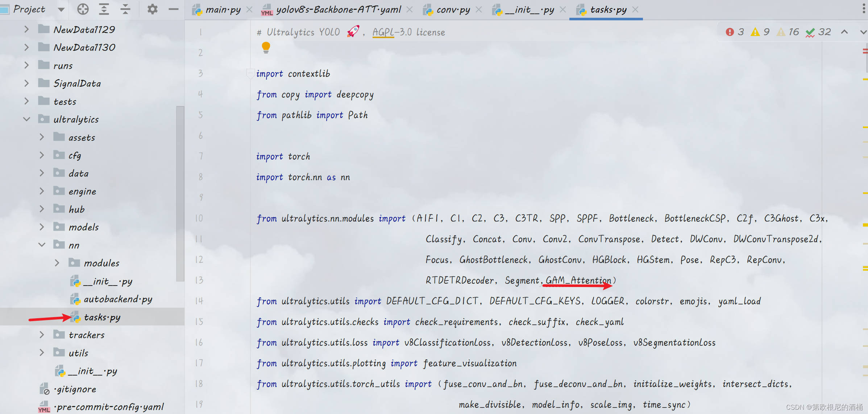
Task: Click on RTDETRDecoder in line 13
Action: (460, 280)
